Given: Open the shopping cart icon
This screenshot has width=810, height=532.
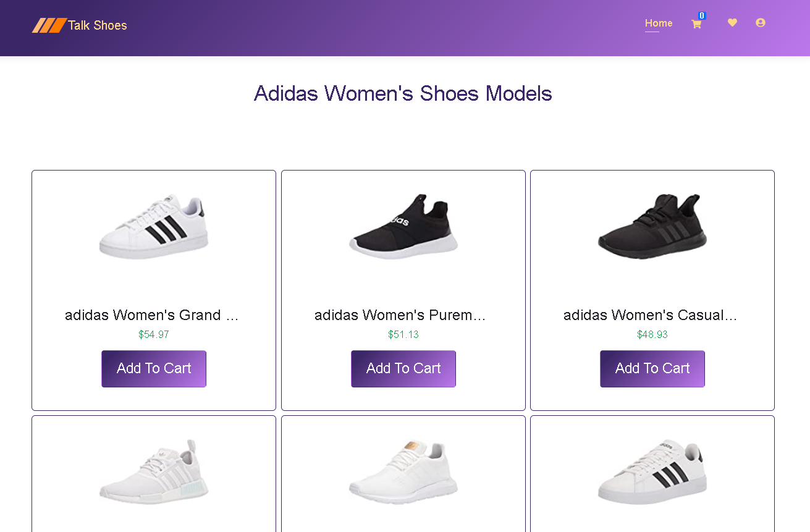Looking at the screenshot, I should 696,23.
